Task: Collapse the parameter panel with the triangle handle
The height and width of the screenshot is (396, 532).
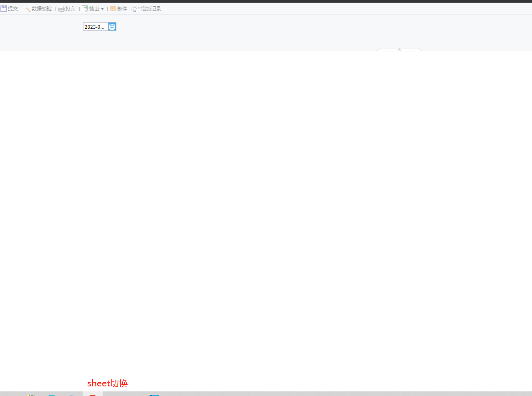Action: click(x=399, y=50)
